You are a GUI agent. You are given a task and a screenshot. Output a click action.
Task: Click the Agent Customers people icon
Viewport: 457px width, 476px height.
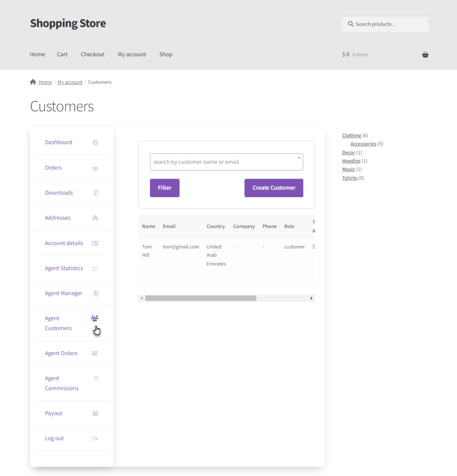[x=95, y=318]
